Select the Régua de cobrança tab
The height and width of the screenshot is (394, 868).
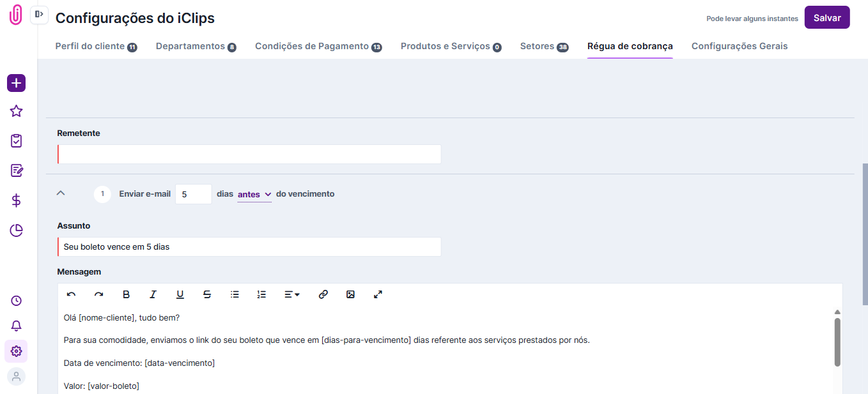630,47
